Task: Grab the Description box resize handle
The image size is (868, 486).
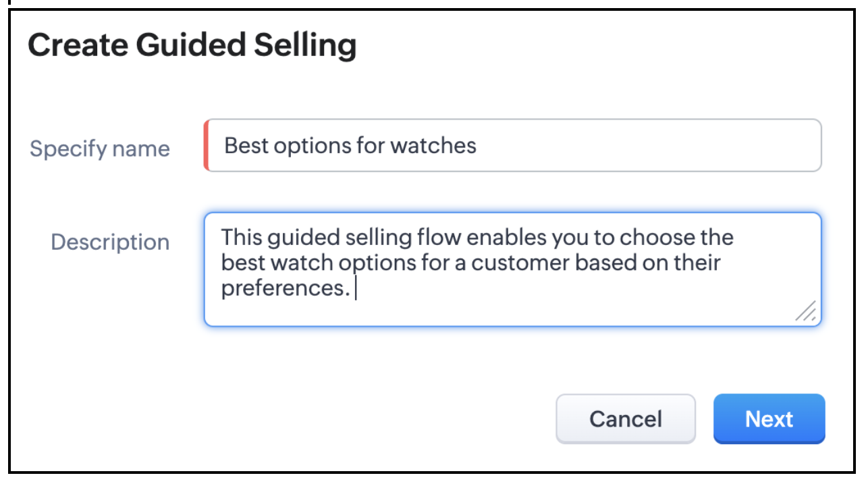Action: pyautogui.click(x=806, y=310)
